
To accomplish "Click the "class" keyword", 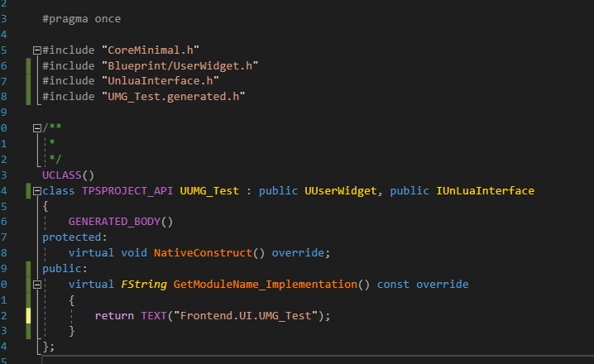I will point(59,191).
